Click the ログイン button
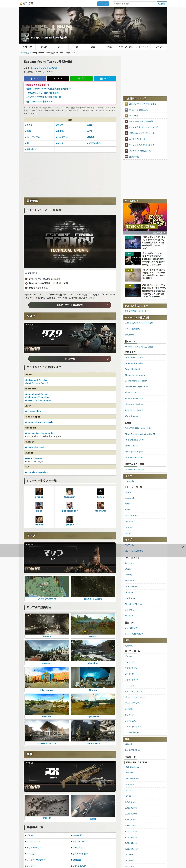 103,4
